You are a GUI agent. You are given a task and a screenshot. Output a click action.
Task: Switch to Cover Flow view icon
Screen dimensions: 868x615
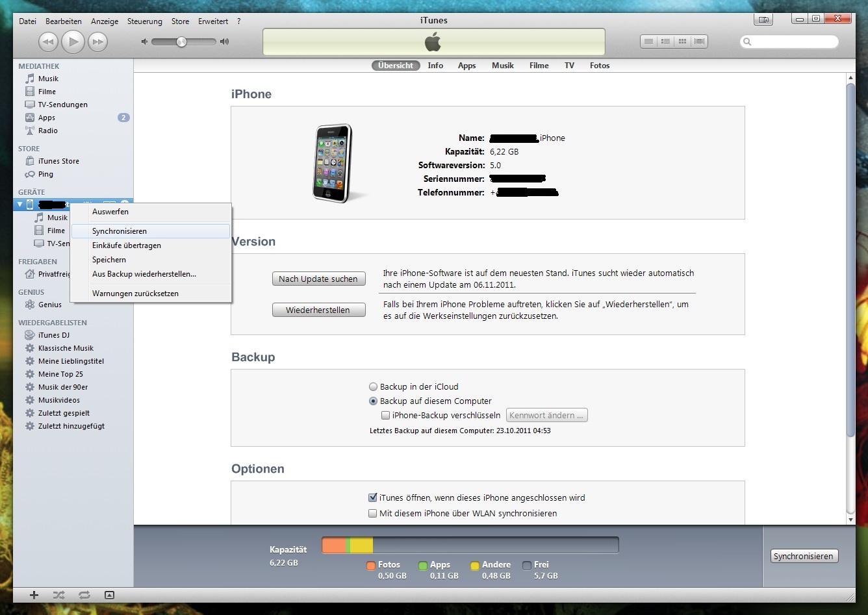coord(699,42)
